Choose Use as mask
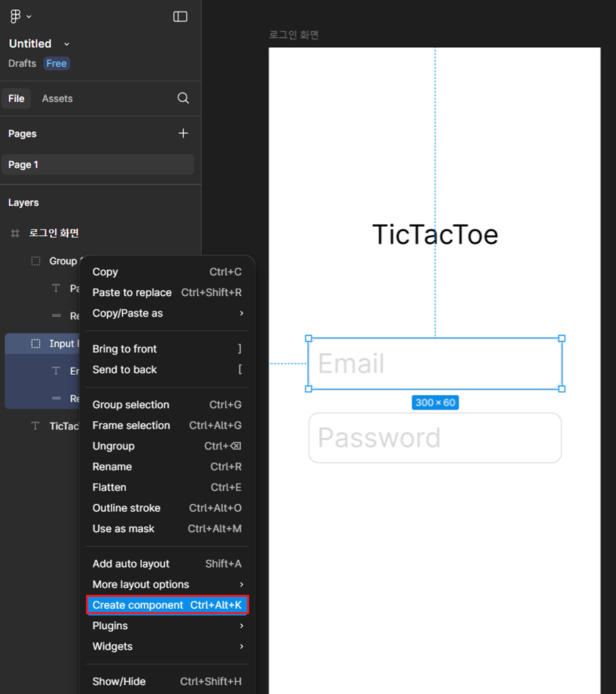Image resolution: width=616 pixels, height=694 pixels. (x=167, y=529)
